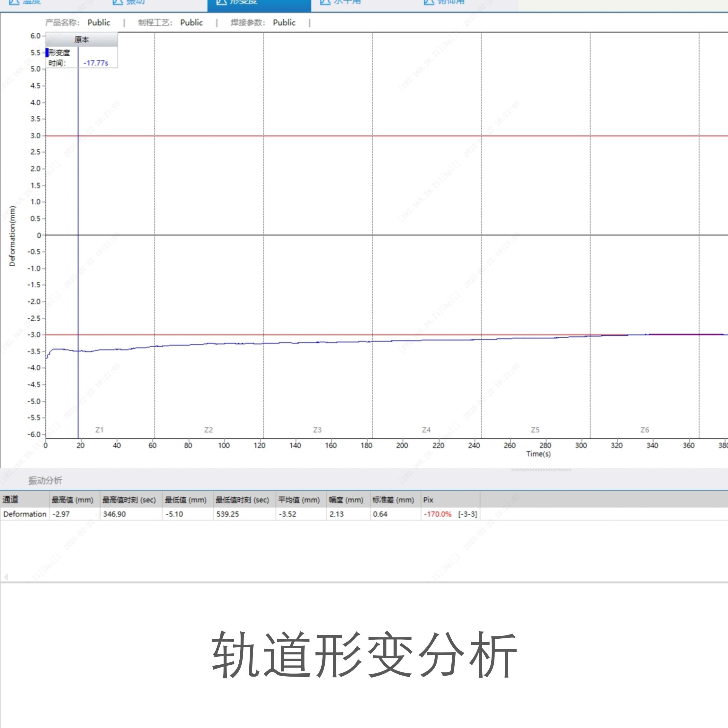The image size is (728, 728).
Task: Click the left scroll arrow below table
Action: (x=6, y=577)
